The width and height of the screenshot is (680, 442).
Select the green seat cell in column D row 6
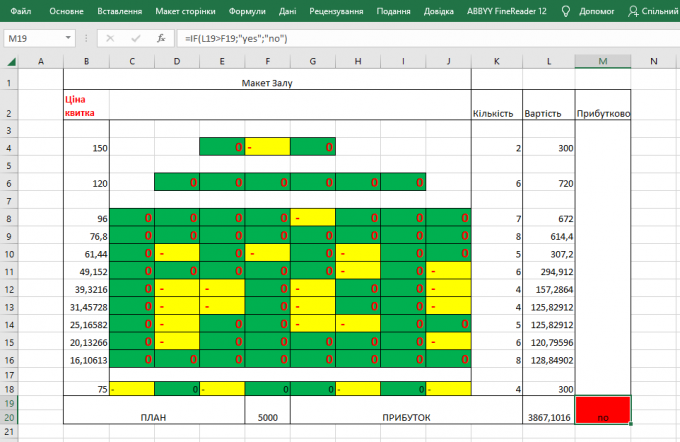click(x=177, y=182)
